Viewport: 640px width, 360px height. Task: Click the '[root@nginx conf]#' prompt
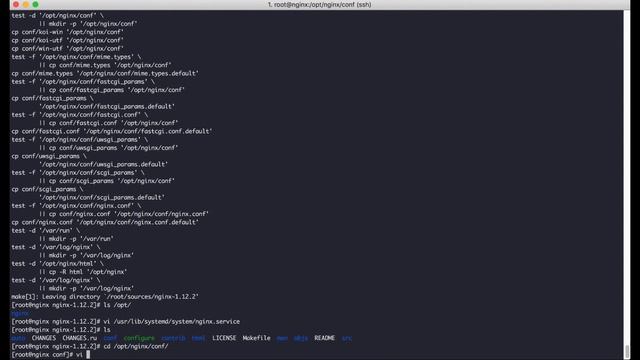(x=42, y=355)
